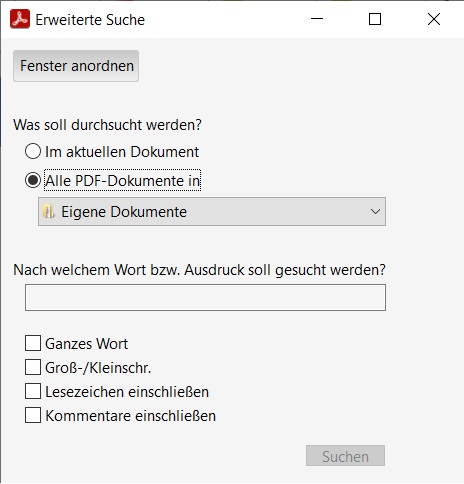Screen dimensions: 464x484
Task: Close the Erweiterte Suche window
Action: (x=434, y=19)
